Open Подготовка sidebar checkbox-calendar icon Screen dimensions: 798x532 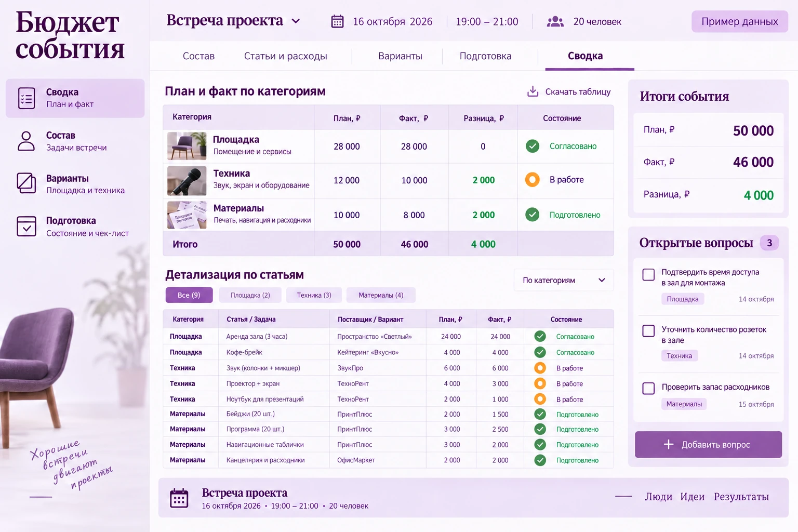(26, 227)
